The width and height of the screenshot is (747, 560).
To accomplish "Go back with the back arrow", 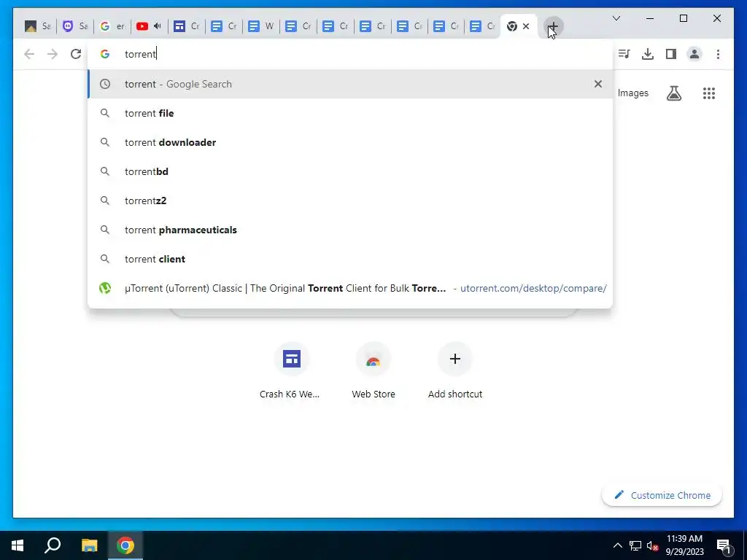I will 29,54.
